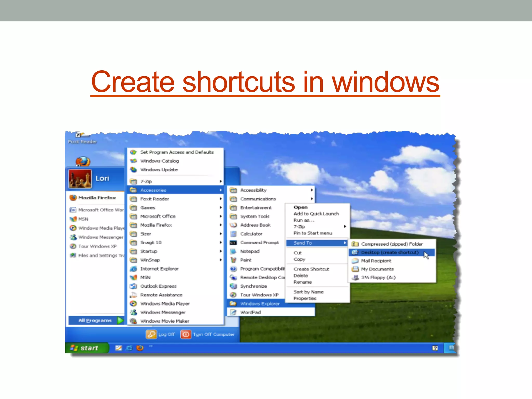Open Paint icon
The width and height of the screenshot is (532, 399).
tap(234, 260)
